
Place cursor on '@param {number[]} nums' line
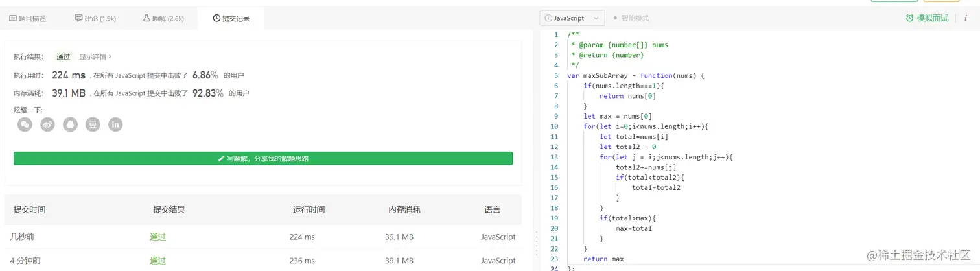619,45
